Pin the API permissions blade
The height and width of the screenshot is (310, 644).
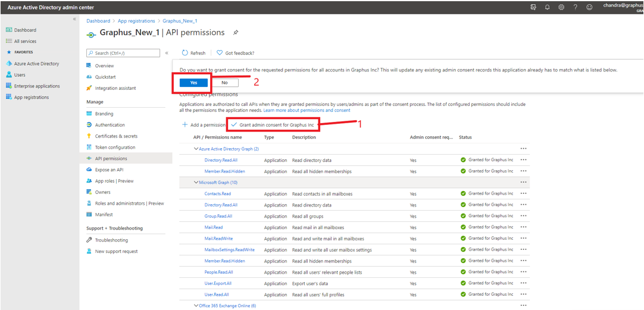coord(235,33)
